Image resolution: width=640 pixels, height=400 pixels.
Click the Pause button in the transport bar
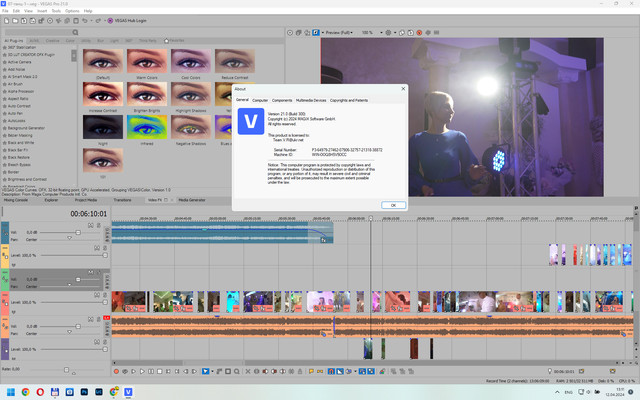coord(151,371)
